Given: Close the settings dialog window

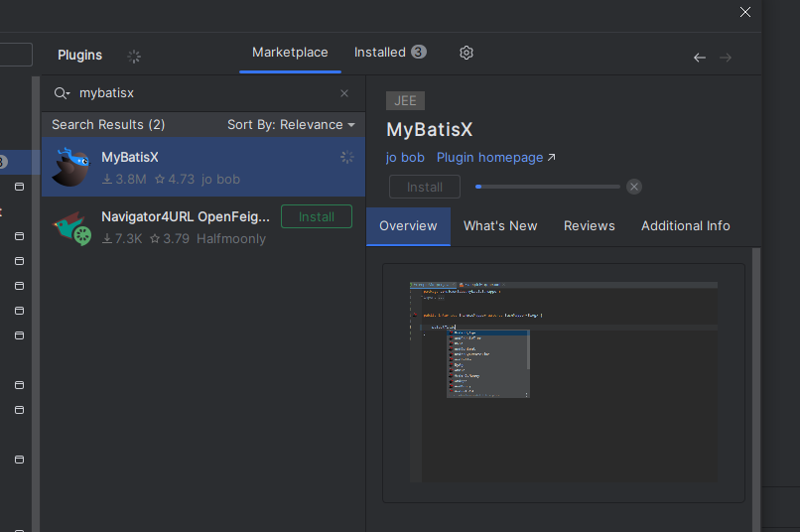Looking at the screenshot, I should [x=744, y=12].
